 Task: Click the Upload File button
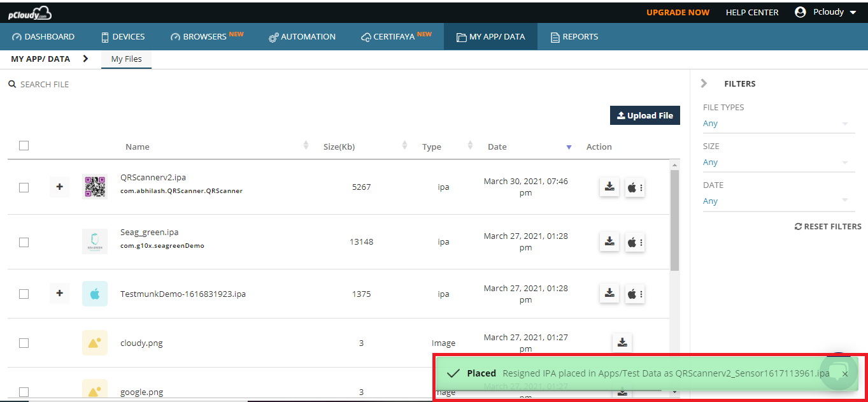[645, 115]
